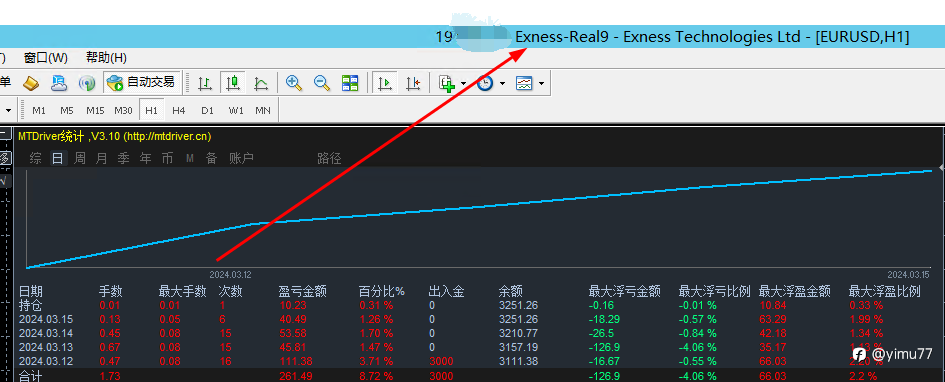Click the chart templates icon
The height and width of the screenshot is (382, 945).
click(524, 83)
